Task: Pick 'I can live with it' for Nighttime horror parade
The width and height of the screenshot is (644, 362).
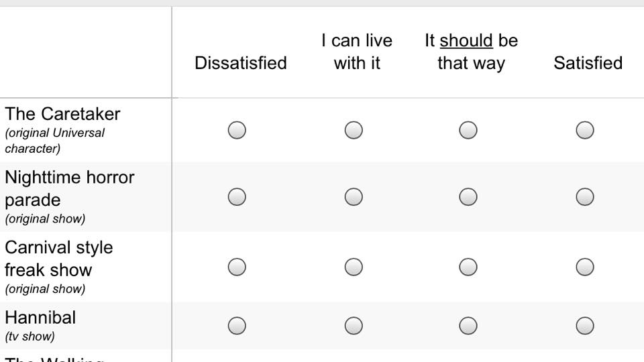Action: pos(354,196)
